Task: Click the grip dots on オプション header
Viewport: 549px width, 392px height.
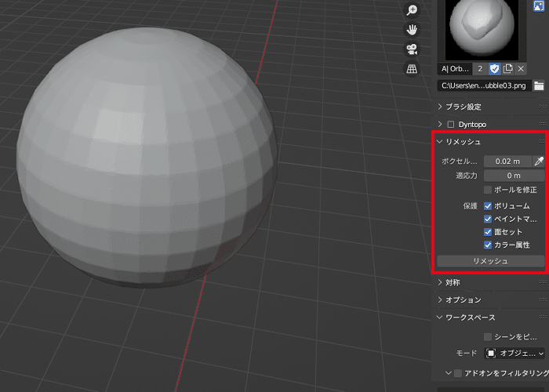Action: coord(543,299)
